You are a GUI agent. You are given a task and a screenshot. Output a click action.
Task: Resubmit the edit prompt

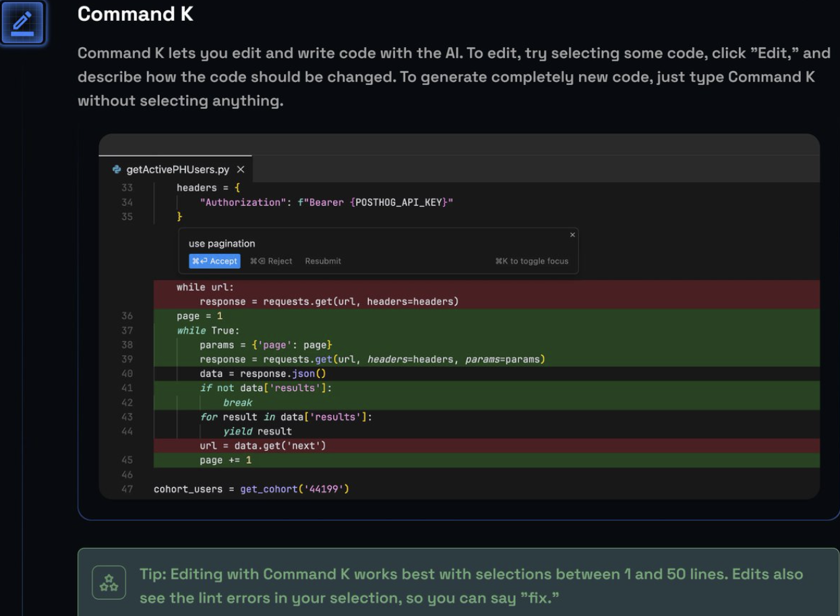pyautogui.click(x=323, y=261)
